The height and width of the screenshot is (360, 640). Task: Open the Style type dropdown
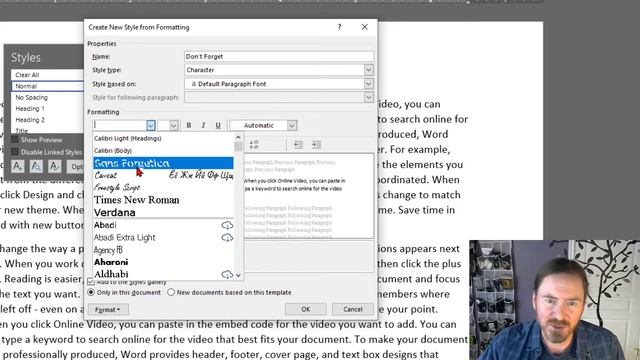click(368, 70)
